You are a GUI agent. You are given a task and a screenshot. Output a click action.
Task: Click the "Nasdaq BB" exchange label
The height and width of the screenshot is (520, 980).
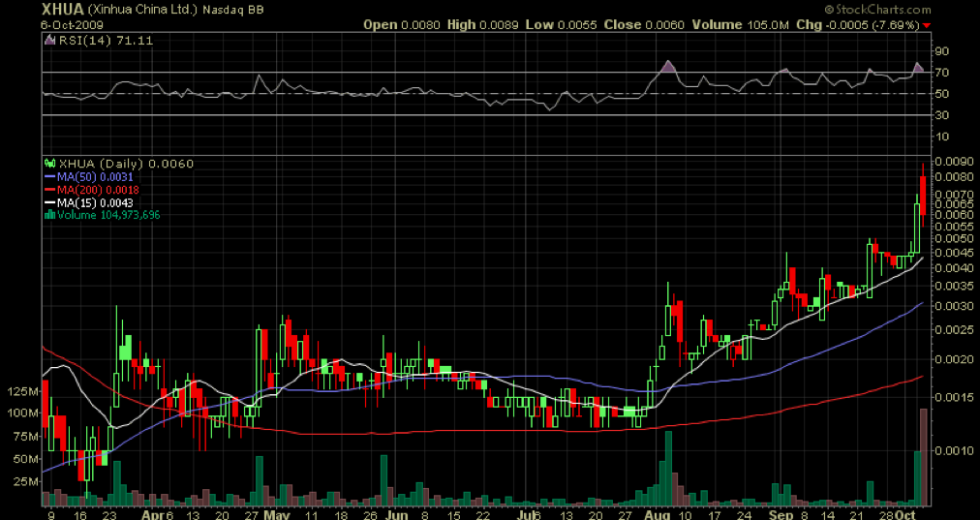[x=232, y=10]
